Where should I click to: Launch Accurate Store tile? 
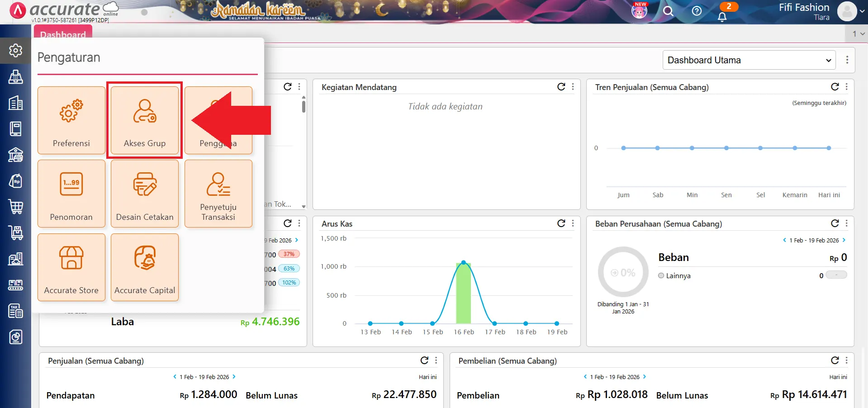pos(71,267)
